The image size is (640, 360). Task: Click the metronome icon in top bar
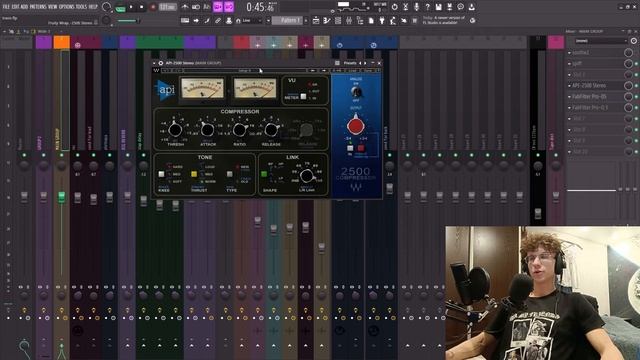pos(185,7)
